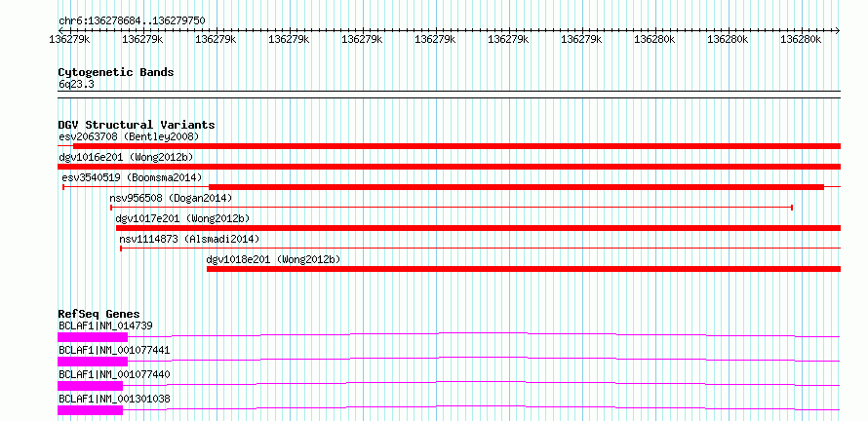Click the thick red bar of esv3540519
The height and width of the screenshot is (421, 868).
pos(516,187)
